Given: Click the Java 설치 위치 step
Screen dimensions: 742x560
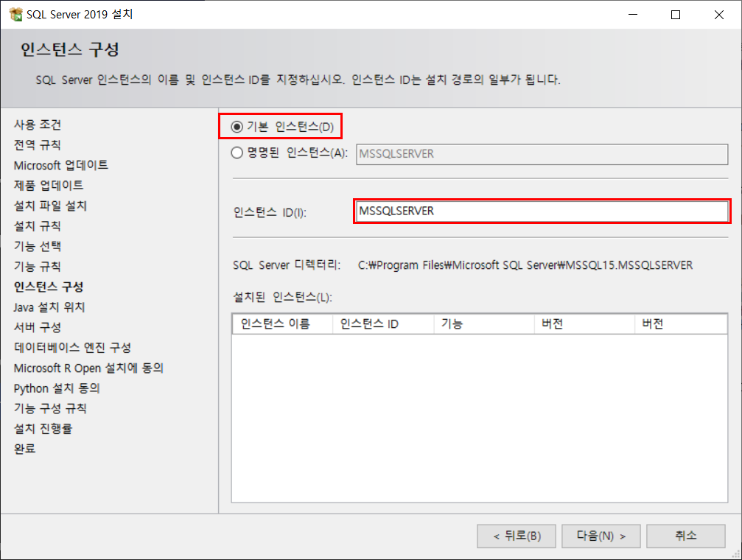Looking at the screenshot, I should point(49,307).
